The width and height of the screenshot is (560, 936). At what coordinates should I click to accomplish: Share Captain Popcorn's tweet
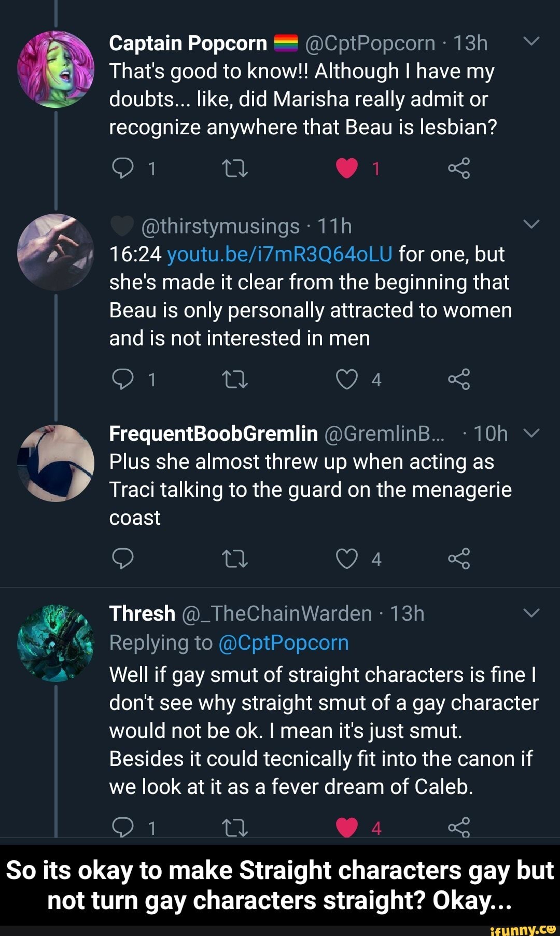tap(459, 169)
